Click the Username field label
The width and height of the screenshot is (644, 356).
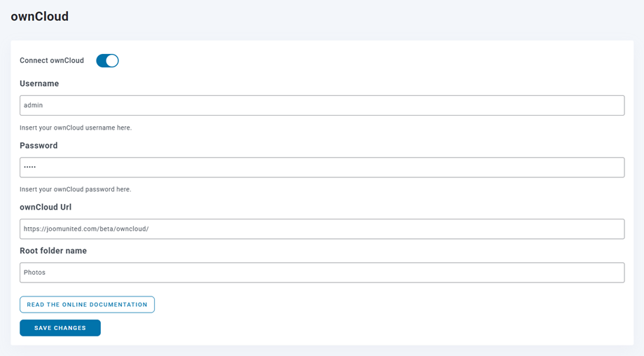click(39, 83)
